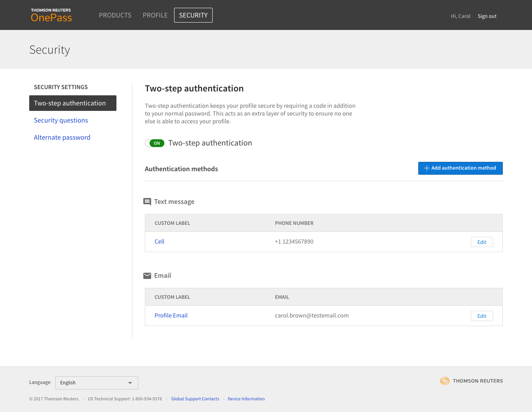
Task: Click the Language dropdown arrow
Action: [130, 383]
